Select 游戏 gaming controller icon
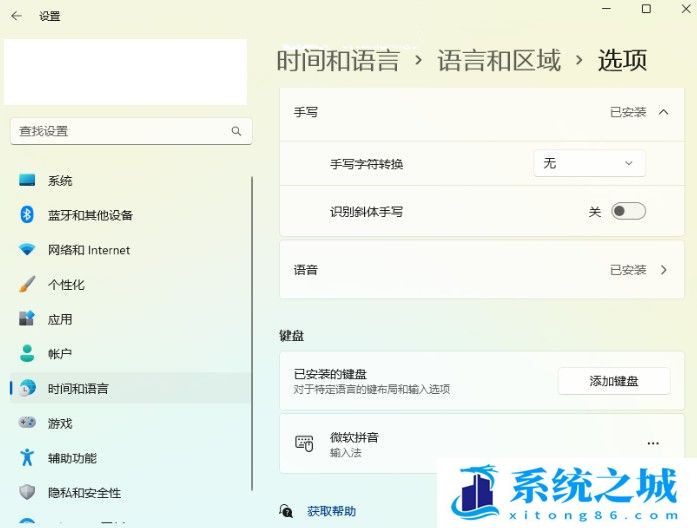The height and width of the screenshot is (528, 697). [x=27, y=423]
